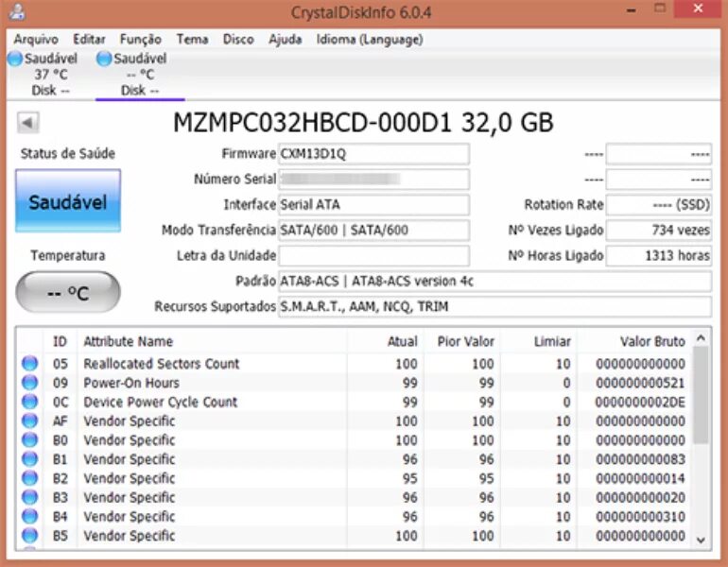Click the Status de Saúde label
The width and height of the screenshot is (728, 567).
[68, 154]
